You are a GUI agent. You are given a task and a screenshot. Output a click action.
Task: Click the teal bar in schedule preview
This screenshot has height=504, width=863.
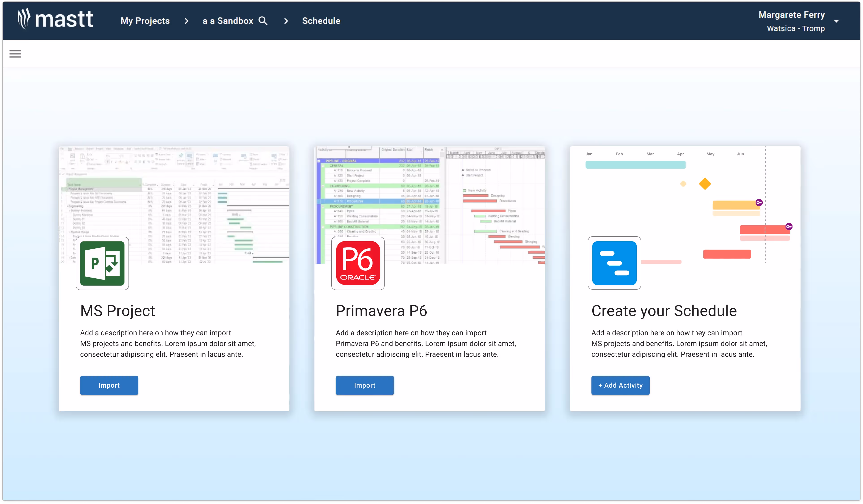click(636, 165)
